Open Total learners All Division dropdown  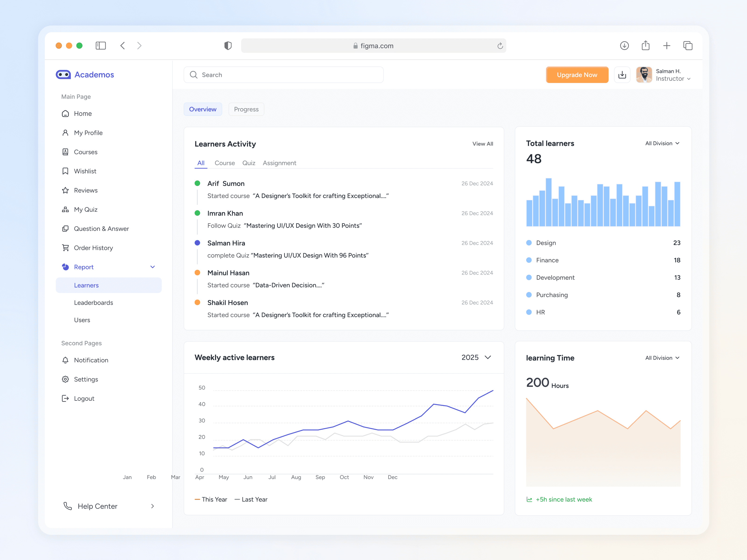coord(662,143)
